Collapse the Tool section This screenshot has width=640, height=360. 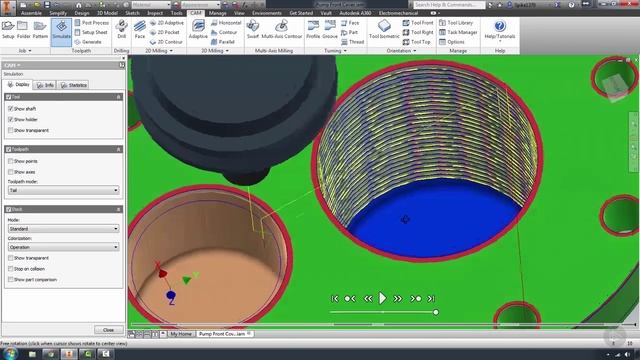click(119, 97)
